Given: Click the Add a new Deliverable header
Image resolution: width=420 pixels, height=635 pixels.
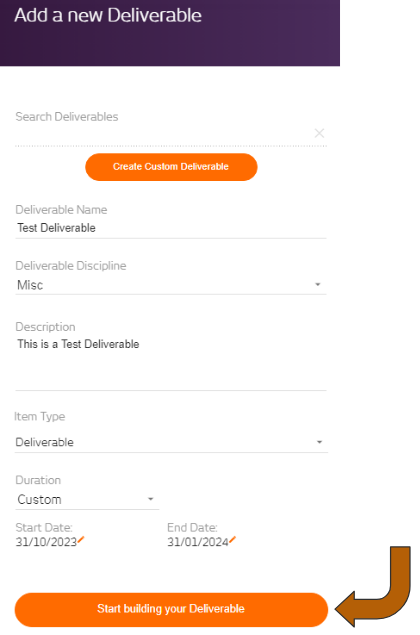Looking at the screenshot, I should click(108, 15).
